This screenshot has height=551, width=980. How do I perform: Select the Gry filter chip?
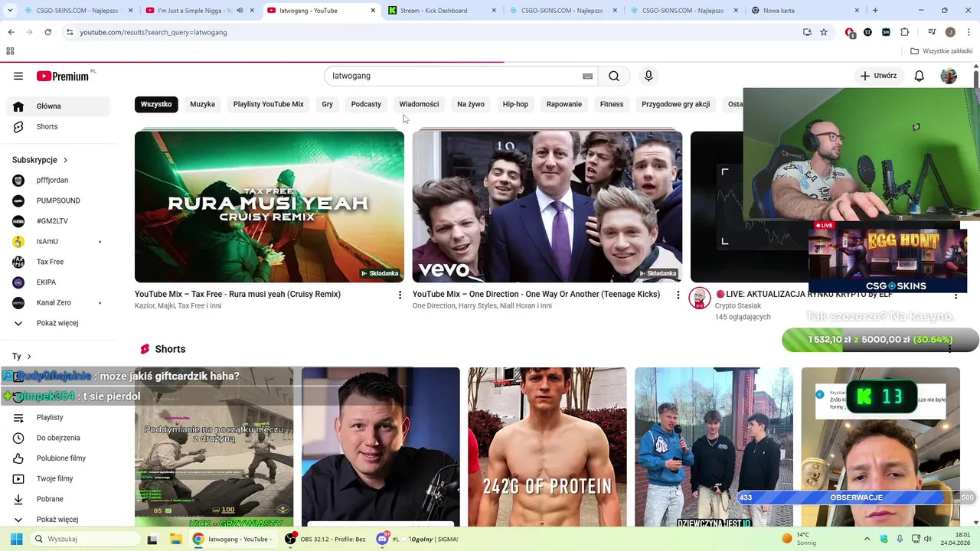pos(328,104)
